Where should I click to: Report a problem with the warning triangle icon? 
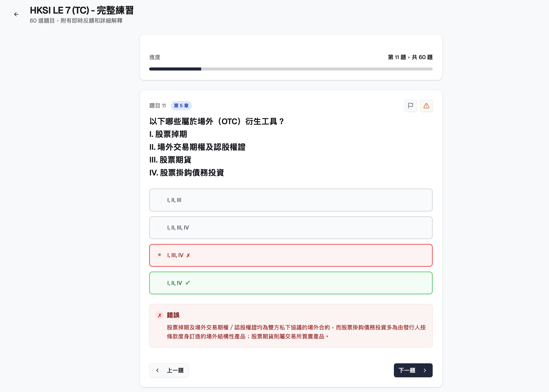[x=426, y=106]
